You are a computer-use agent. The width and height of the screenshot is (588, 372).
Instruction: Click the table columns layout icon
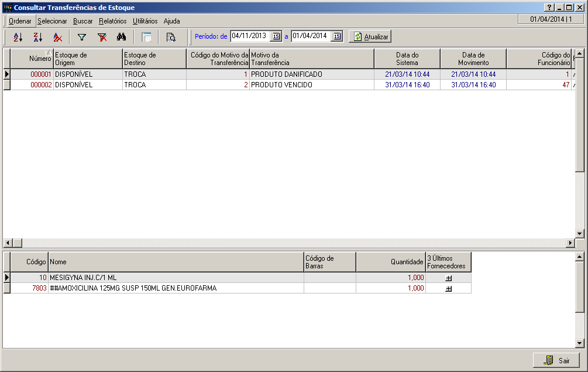point(146,37)
